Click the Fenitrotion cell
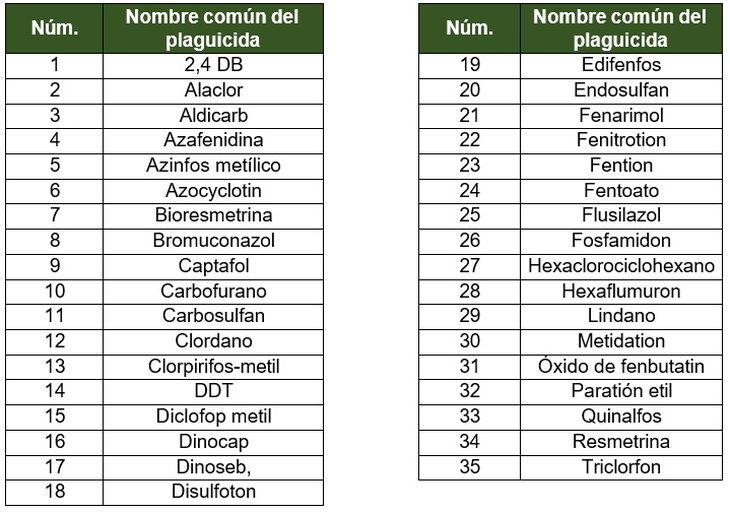The image size is (730, 512). pyautogui.click(x=620, y=140)
